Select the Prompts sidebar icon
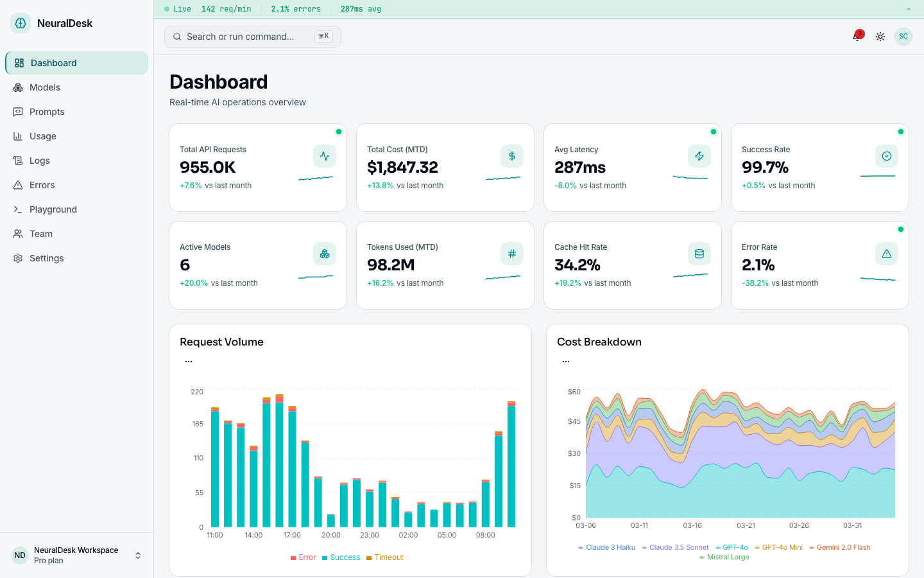924x578 pixels. point(19,112)
